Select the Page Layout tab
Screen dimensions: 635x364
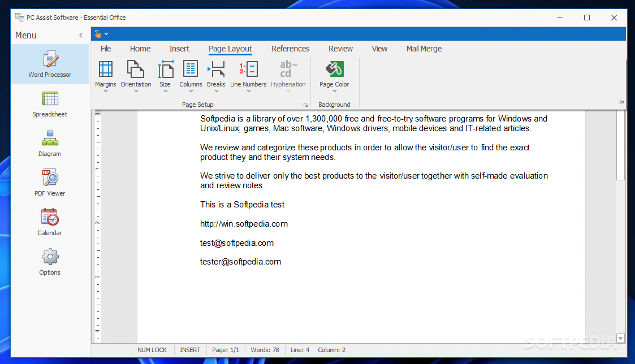click(x=231, y=49)
